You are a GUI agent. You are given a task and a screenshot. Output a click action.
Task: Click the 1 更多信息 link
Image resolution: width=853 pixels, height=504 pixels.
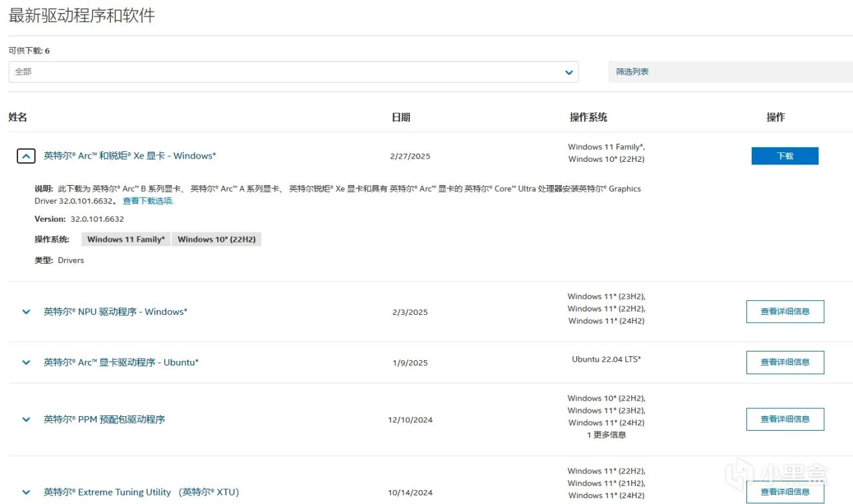[606, 435]
